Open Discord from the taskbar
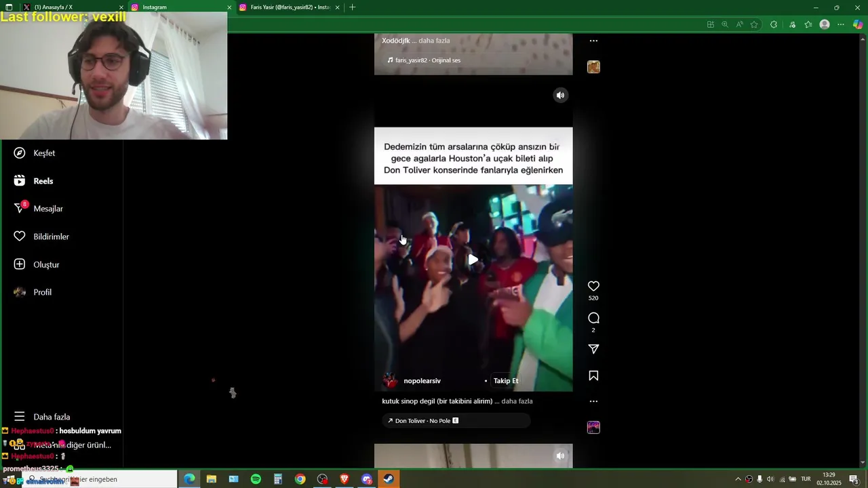Viewport: 868px width, 488px height. 367,479
